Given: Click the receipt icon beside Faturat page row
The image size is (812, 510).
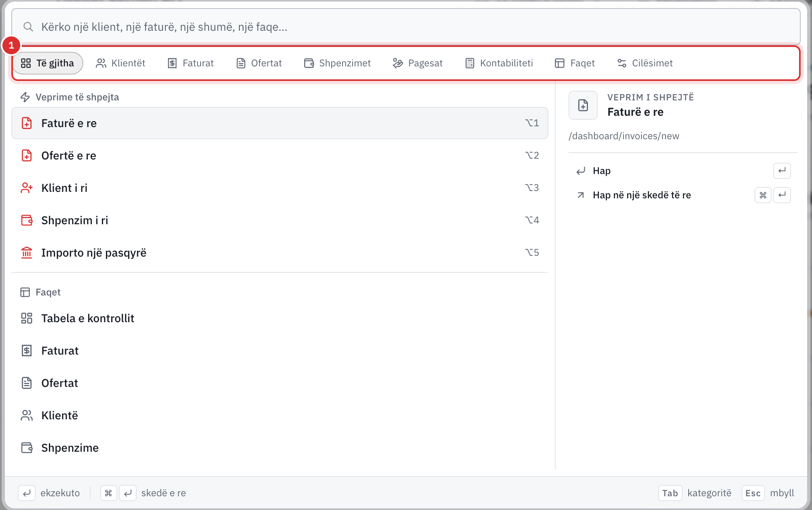Looking at the screenshot, I should pyautogui.click(x=27, y=351).
